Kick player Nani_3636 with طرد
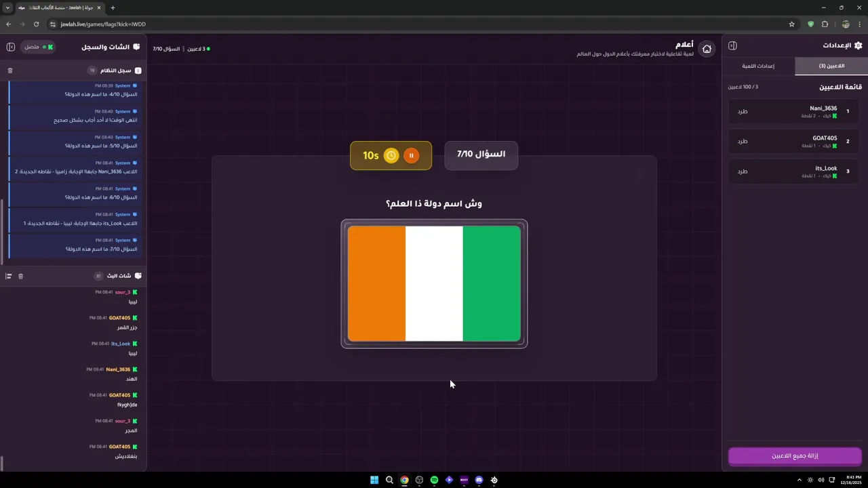Viewport: 868px width, 488px height. point(743,111)
